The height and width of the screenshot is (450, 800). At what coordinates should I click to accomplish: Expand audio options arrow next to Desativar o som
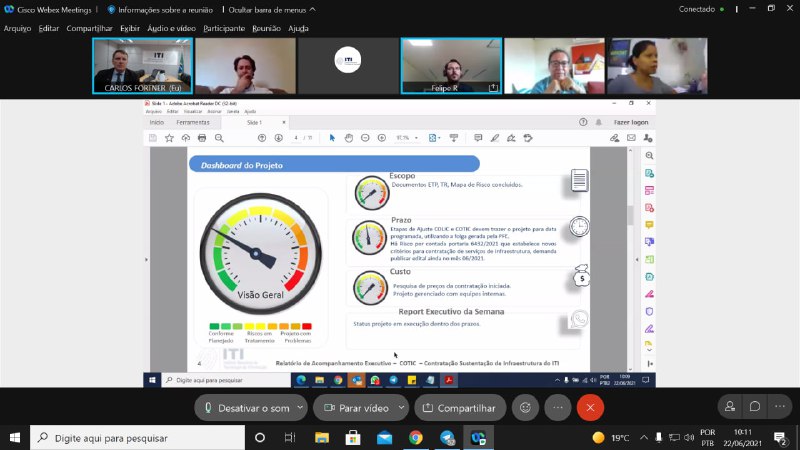click(301, 408)
